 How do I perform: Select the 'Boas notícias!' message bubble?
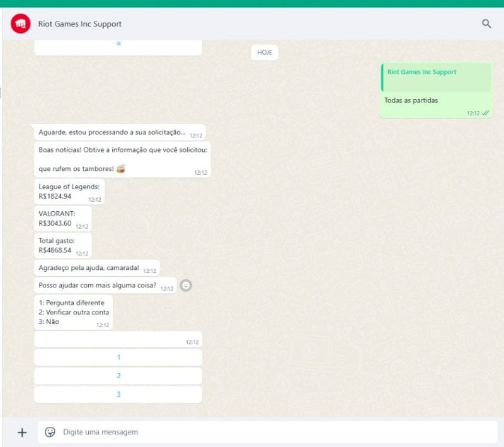(122, 160)
